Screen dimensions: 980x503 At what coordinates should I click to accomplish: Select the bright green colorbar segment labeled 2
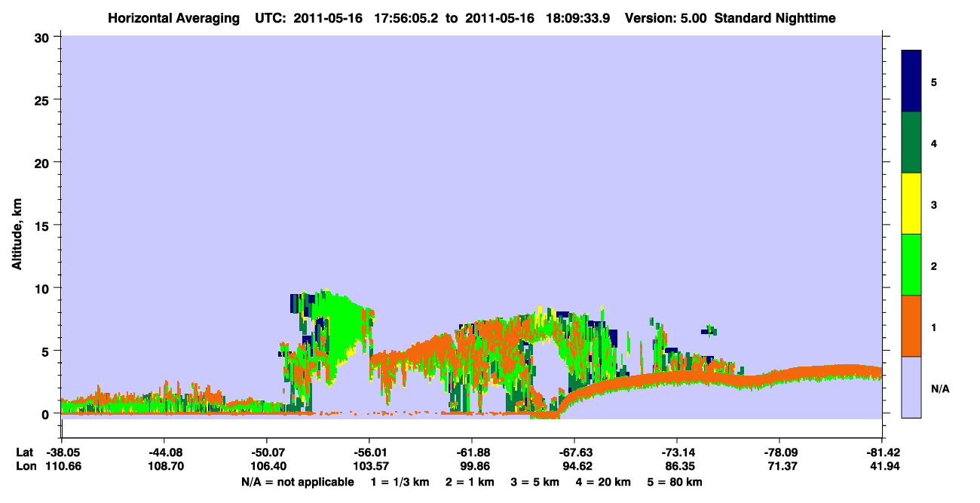click(911, 264)
